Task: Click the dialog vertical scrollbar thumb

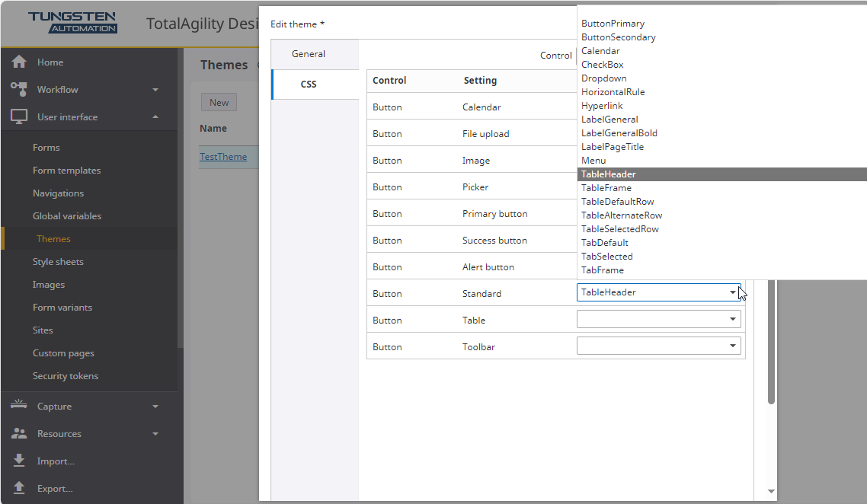Action: coord(771,342)
